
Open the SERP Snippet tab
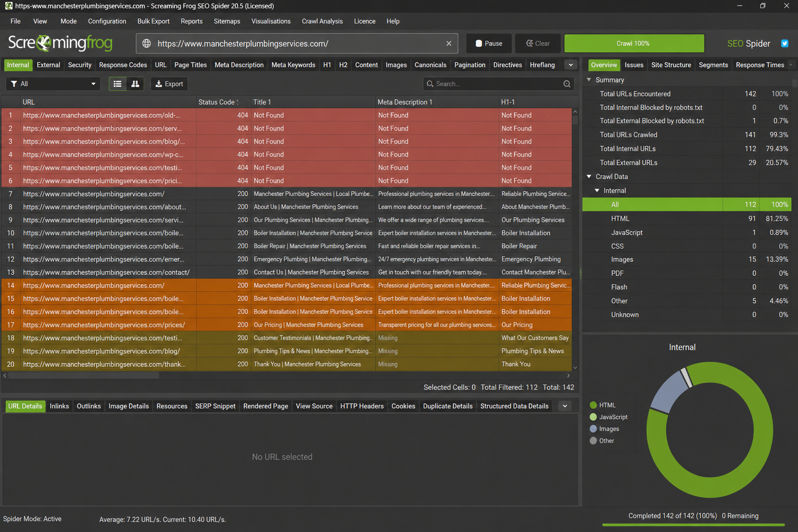pos(215,406)
